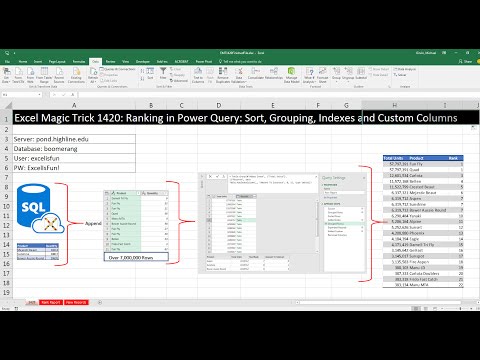Switch to Page Layout view
This screenshot has height=360, width=480.
(426, 309)
